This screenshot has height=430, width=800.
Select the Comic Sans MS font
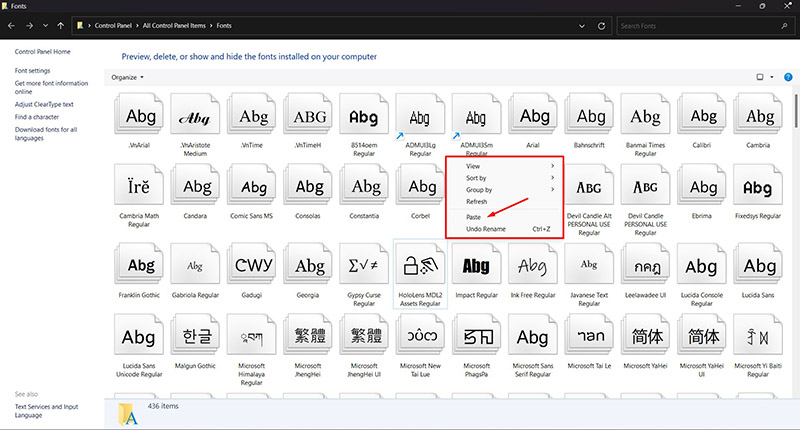[x=252, y=185]
